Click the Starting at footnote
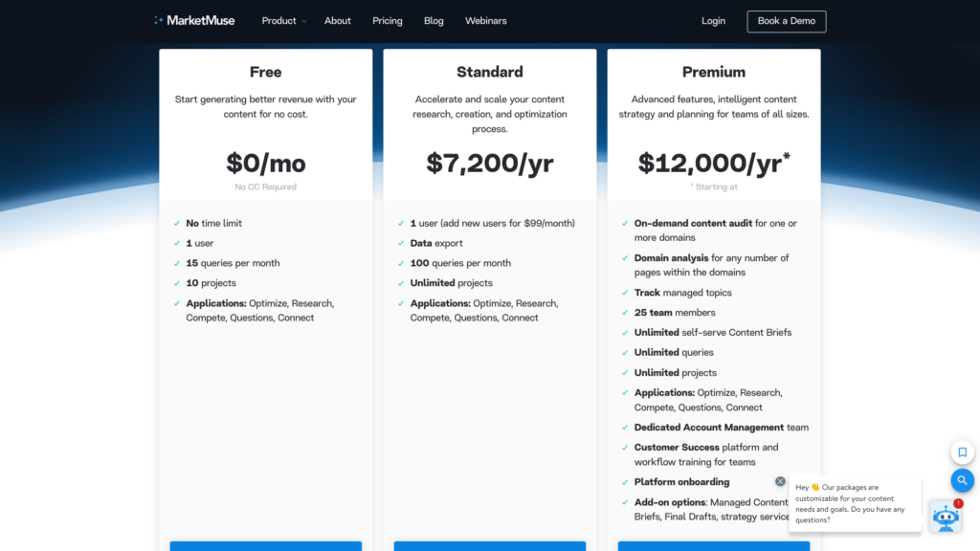980x551 pixels. (x=714, y=187)
